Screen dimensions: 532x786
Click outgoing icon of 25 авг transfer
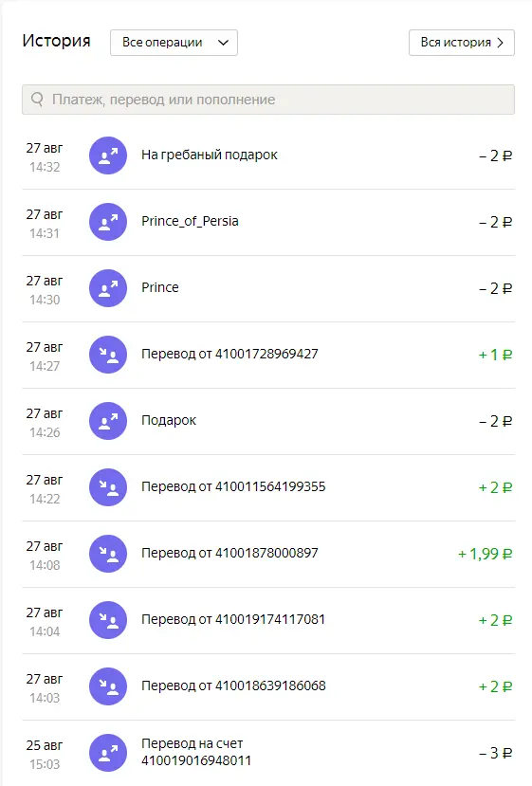[x=108, y=753]
